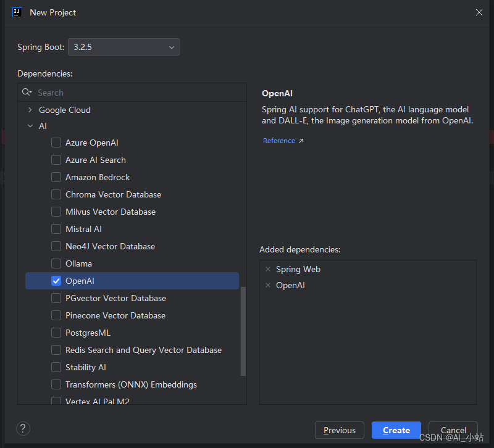Check Redis Search and Query Vector Database
The width and height of the screenshot is (494, 448).
coord(56,350)
